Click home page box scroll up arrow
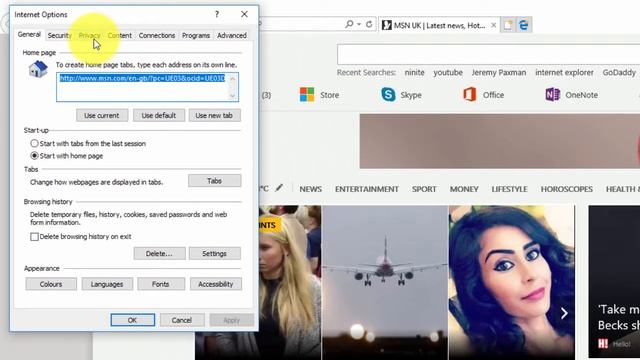 (233, 78)
